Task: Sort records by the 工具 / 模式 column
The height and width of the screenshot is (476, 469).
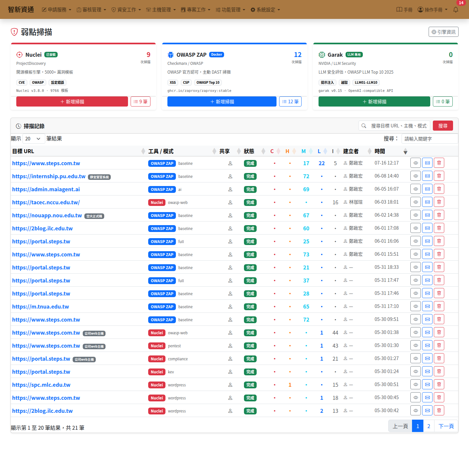Action: point(182,151)
